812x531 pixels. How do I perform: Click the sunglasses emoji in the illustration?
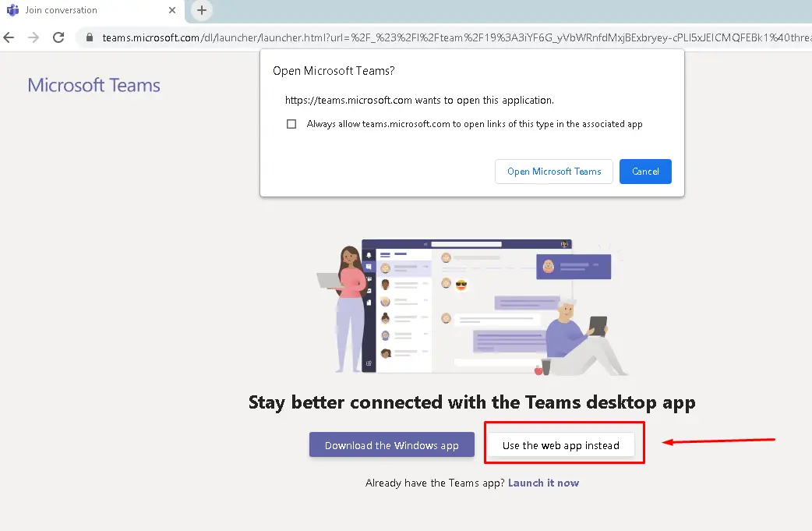461,285
